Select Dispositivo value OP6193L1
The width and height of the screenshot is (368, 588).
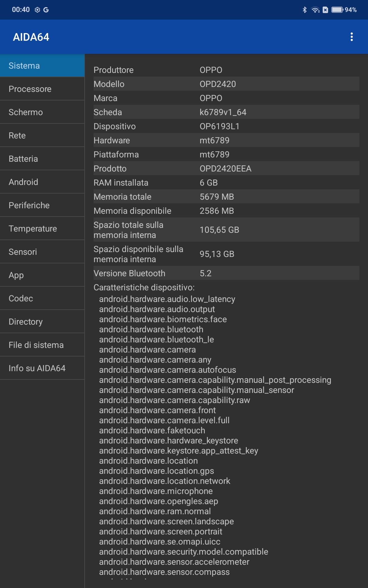[x=220, y=126]
